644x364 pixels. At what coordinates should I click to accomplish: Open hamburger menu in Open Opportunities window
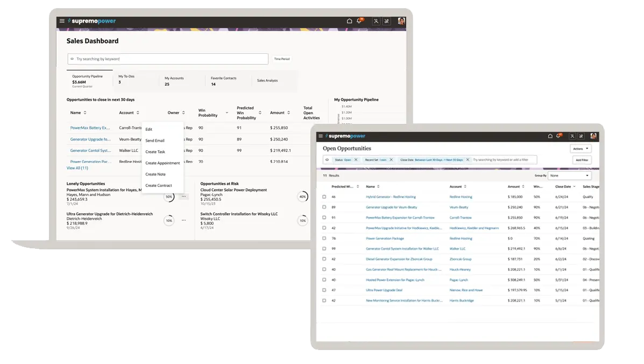pyautogui.click(x=321, y=136)
